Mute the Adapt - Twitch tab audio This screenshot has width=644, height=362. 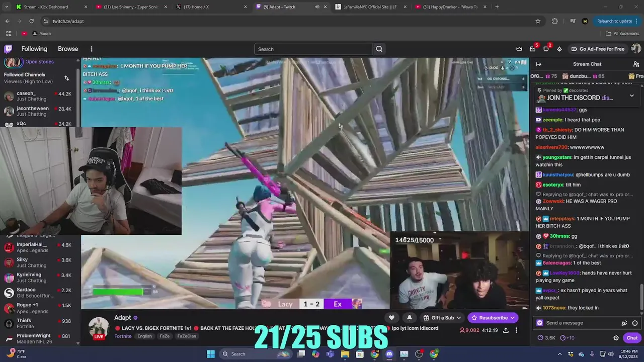tap(317, 7)
